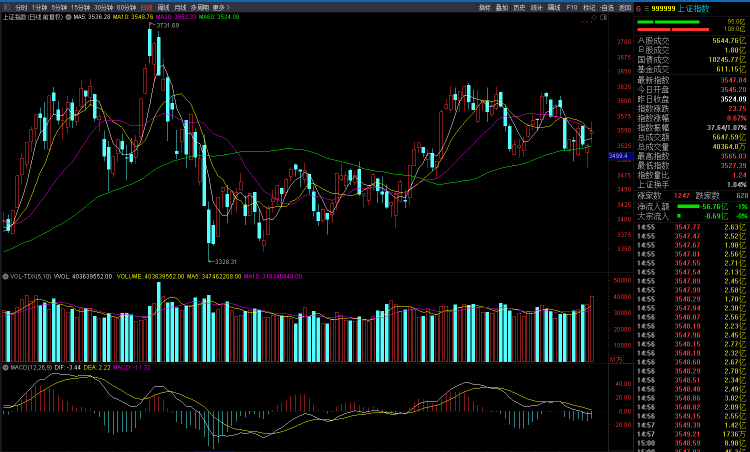Image resolution: width=750 pixels, height=452 pixels.
Task: Open settings circle icon next to 上证指数 日线 label
Action: pos(68,17)
